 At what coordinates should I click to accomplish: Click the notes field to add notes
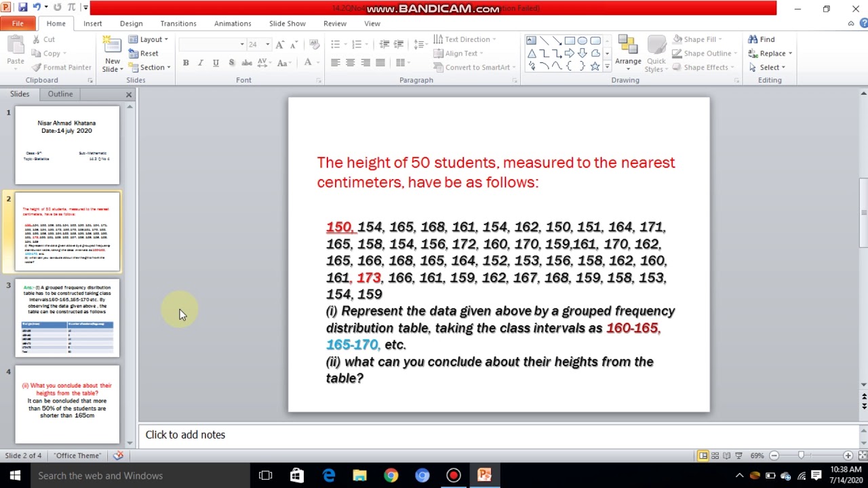coord(499,435)
